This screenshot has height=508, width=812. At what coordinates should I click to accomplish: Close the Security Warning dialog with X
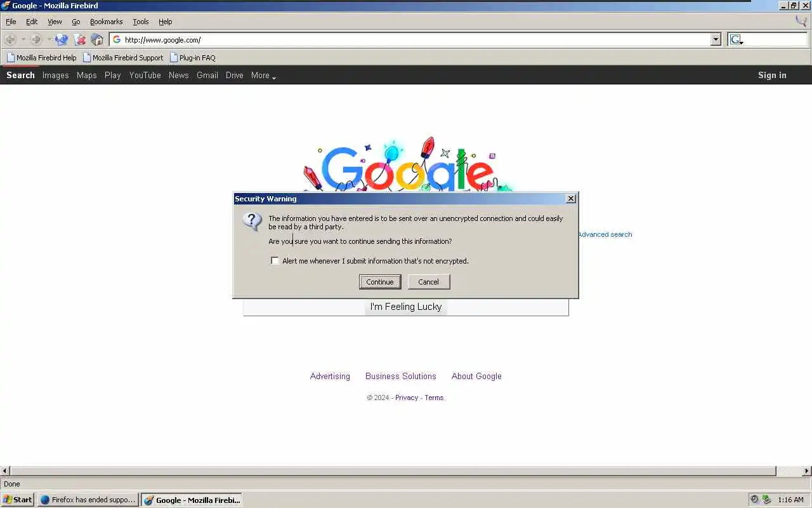point(571,199)
